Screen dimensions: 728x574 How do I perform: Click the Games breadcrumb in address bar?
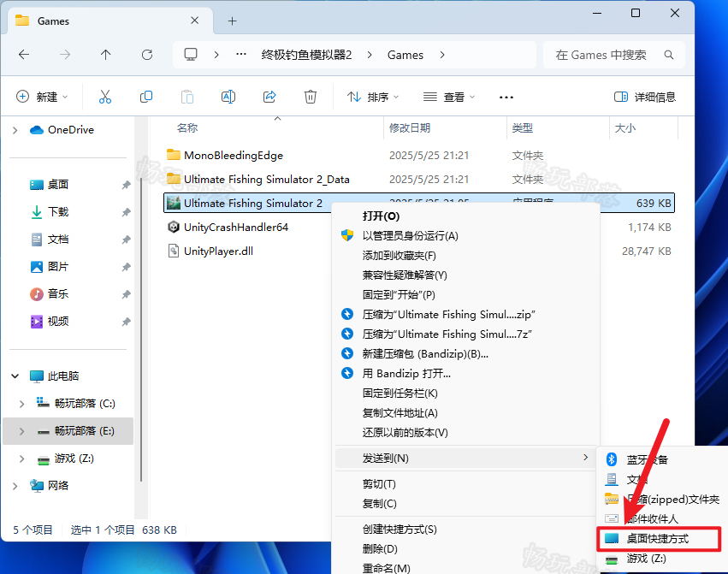pyautogui.click(x=405, y=55)
